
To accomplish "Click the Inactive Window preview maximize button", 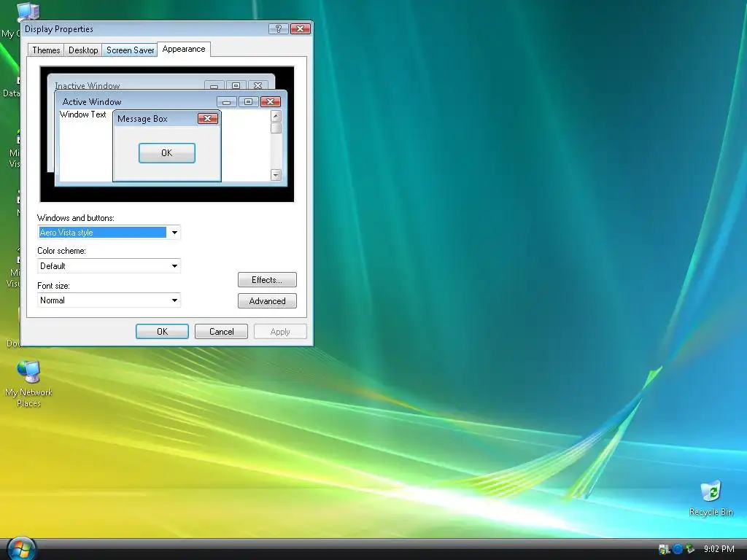I will pos(236,85).
